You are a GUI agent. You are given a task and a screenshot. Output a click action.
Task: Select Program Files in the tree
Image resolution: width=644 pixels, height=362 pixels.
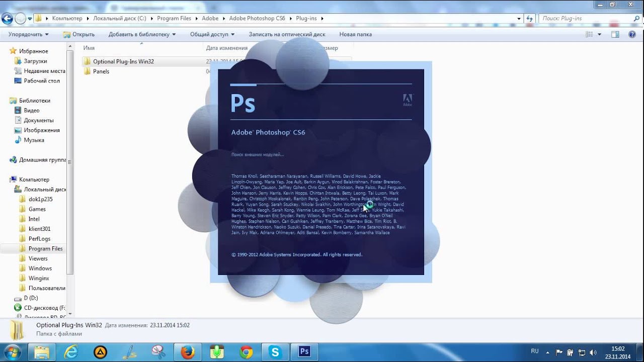click(x=45, y=248)
